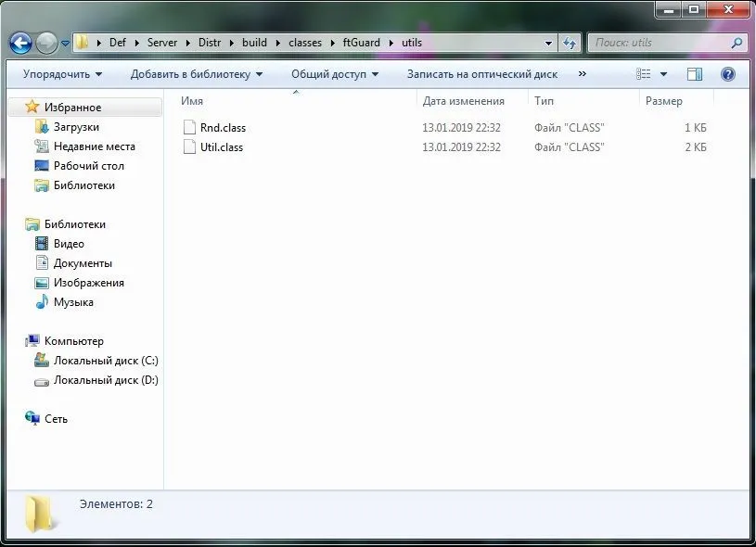Screen dimensions: 756x547
Task: Click the Rnd.class file icon
Action: 189,127
